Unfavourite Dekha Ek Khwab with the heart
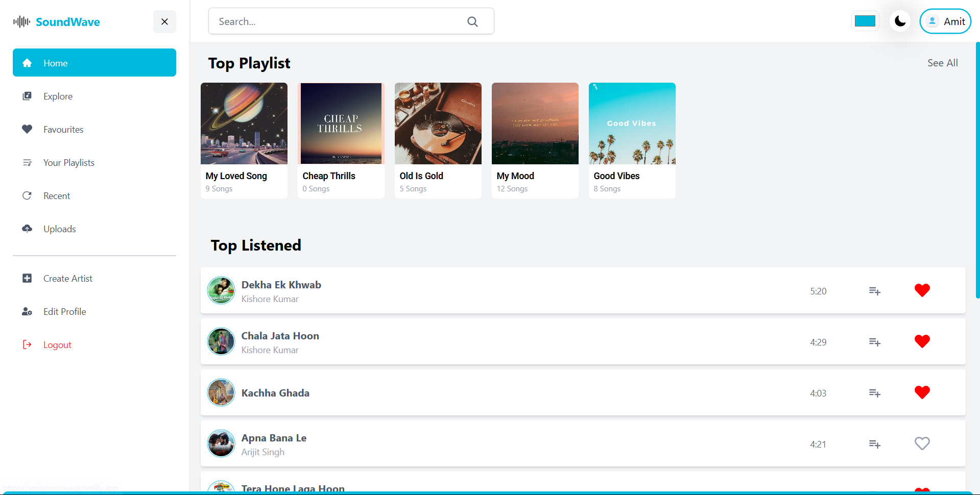 tap(922, 290)
